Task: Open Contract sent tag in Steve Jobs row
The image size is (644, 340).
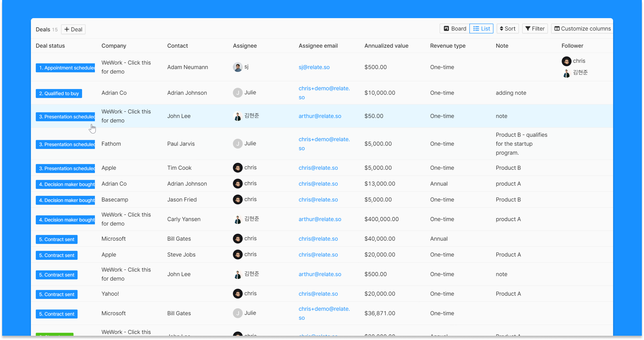Action: point(57,255)
